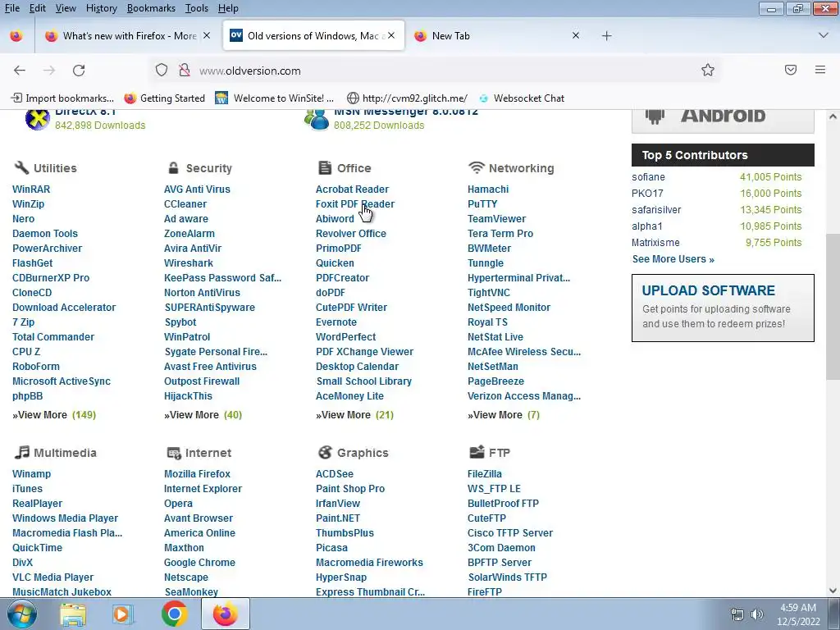
Task: Open a new tab with plus
Action: point(606,36)
